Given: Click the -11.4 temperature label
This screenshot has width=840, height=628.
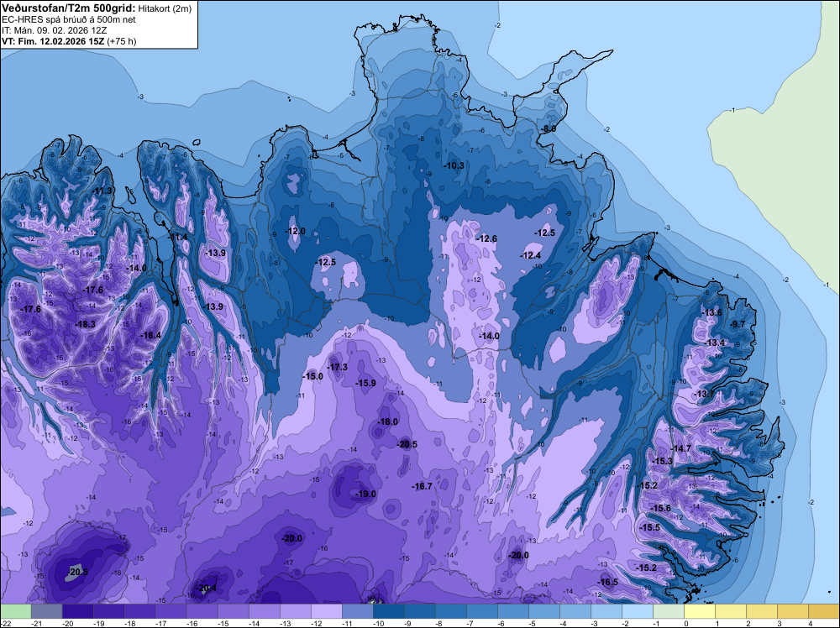Looking at the screenshot, I should [x=178, y=237].
